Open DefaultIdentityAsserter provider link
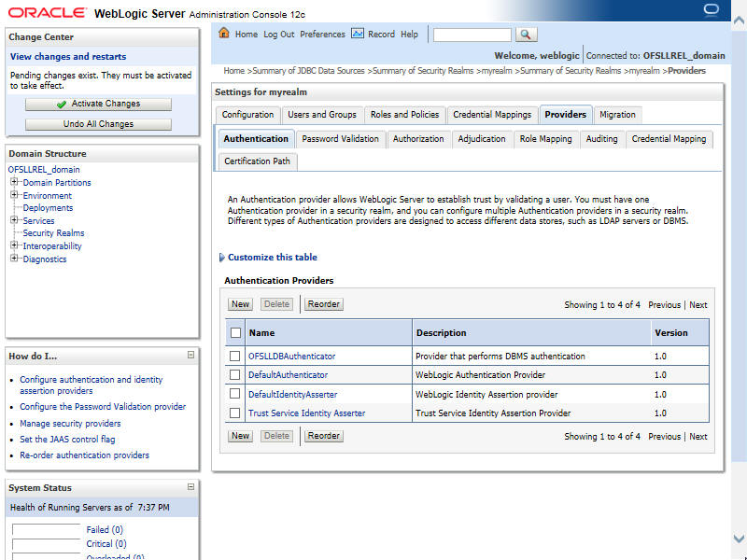This screenshot has width=747, height=560. click(x=292, y=394)
